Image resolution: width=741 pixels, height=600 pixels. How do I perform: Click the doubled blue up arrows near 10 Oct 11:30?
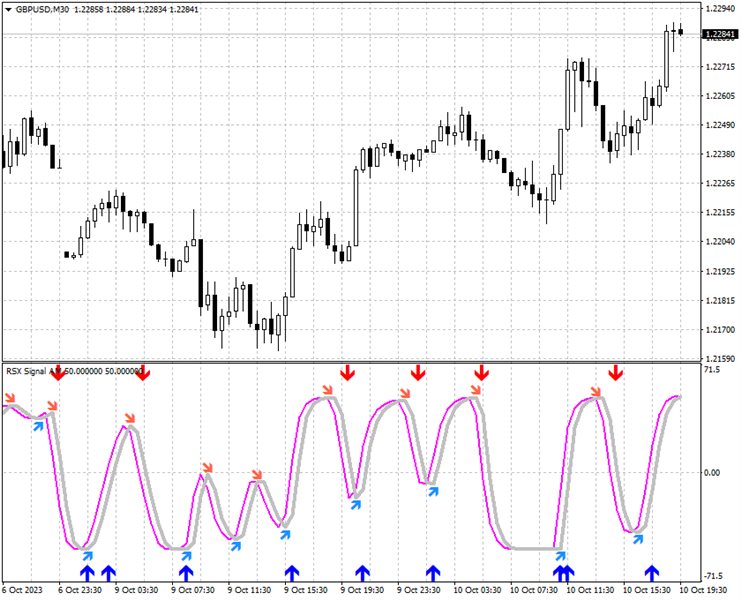(x=563, y=573)
